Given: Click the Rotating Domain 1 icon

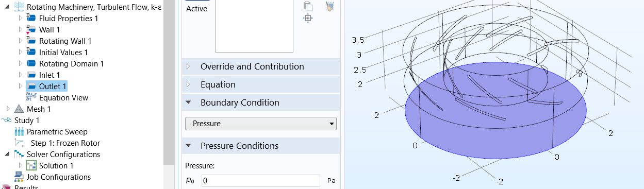Looking at the screenshot, I should pyautogui.click(x=31, y=64).
